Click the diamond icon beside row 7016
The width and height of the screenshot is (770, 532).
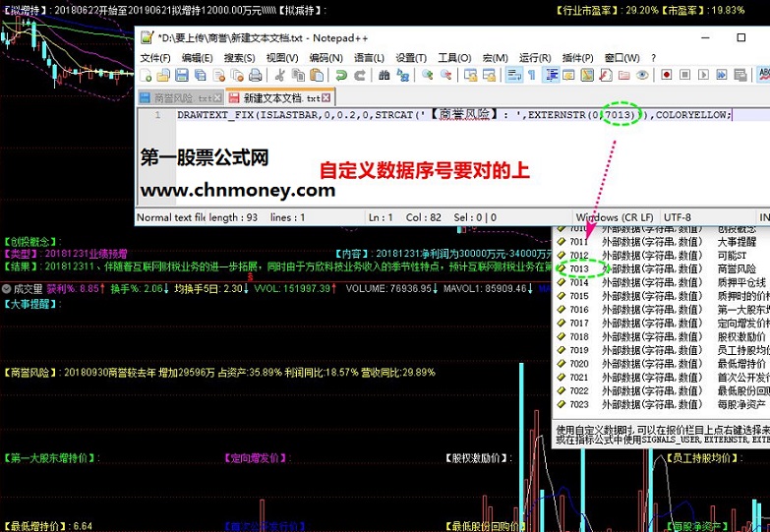click(x=562, y=310)
